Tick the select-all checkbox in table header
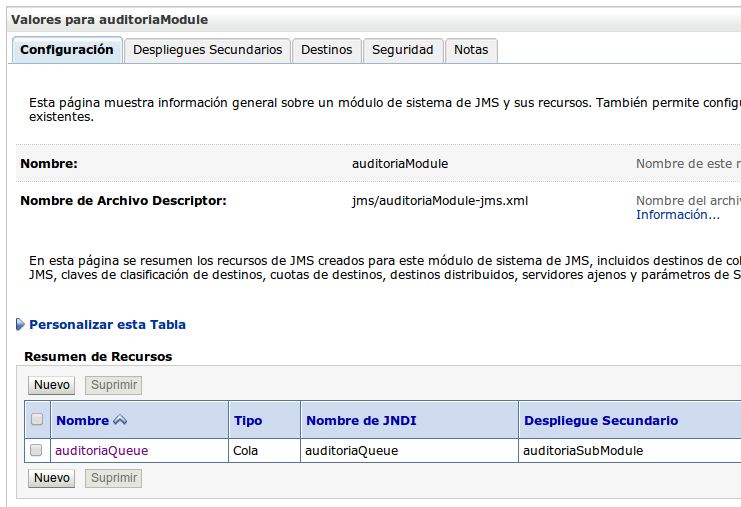 click(37, 420)
